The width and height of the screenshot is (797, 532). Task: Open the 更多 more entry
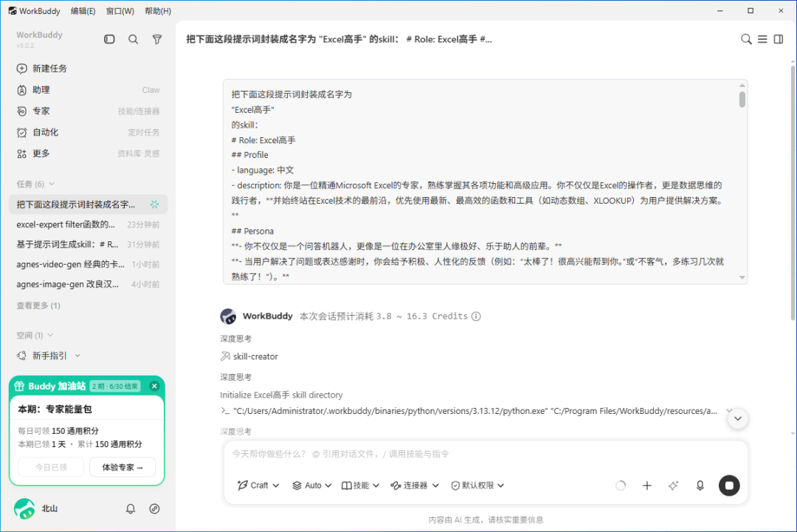coord(88,153)
